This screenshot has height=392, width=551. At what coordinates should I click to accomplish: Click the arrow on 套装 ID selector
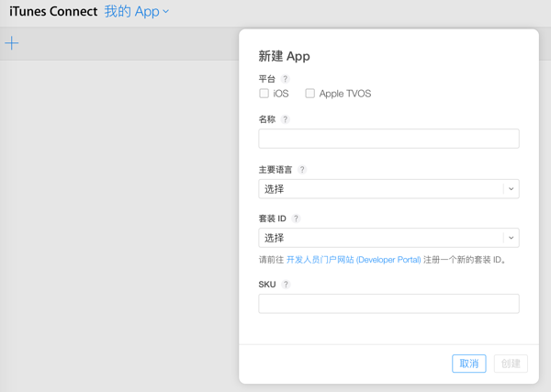click(x=511, y=238)
